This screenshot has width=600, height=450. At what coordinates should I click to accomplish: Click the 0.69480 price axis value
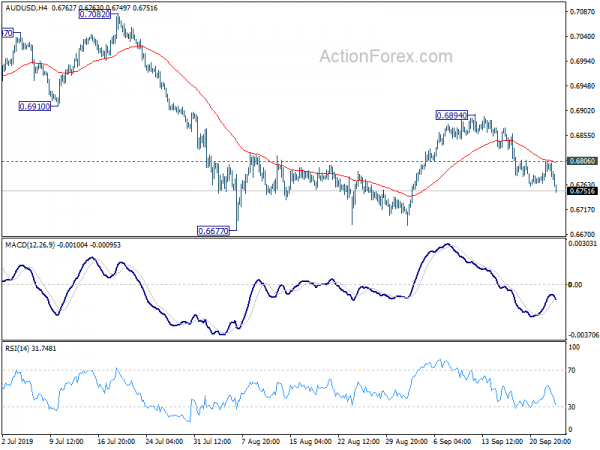tap(582, 86)
